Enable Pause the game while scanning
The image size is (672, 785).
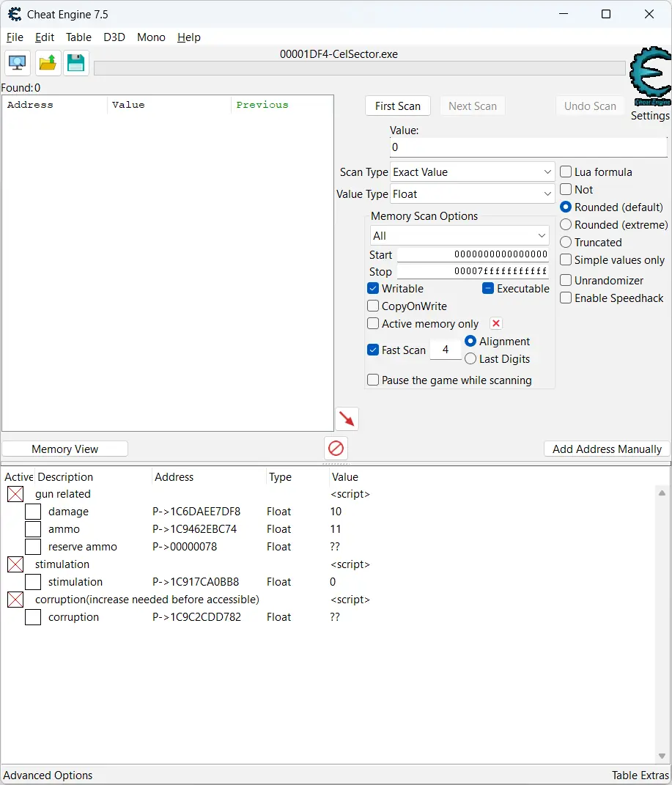373,380
